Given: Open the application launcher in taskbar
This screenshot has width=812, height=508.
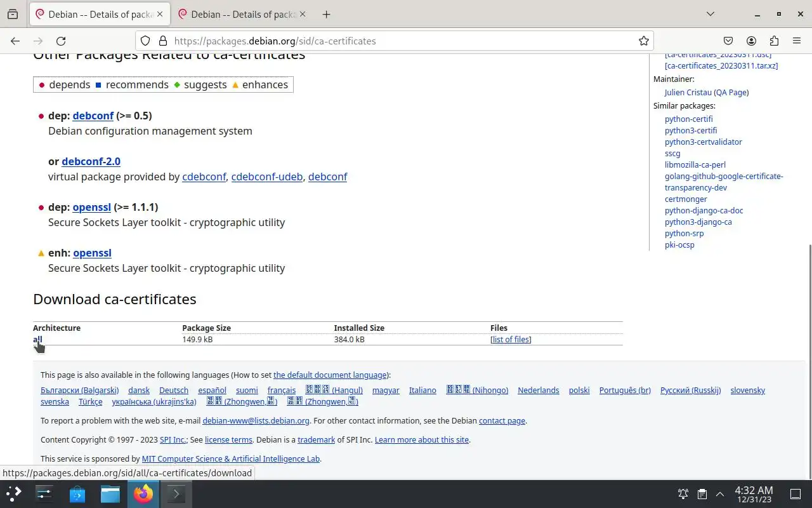Looking at the screenshot, I should click(x=14, y=493).
